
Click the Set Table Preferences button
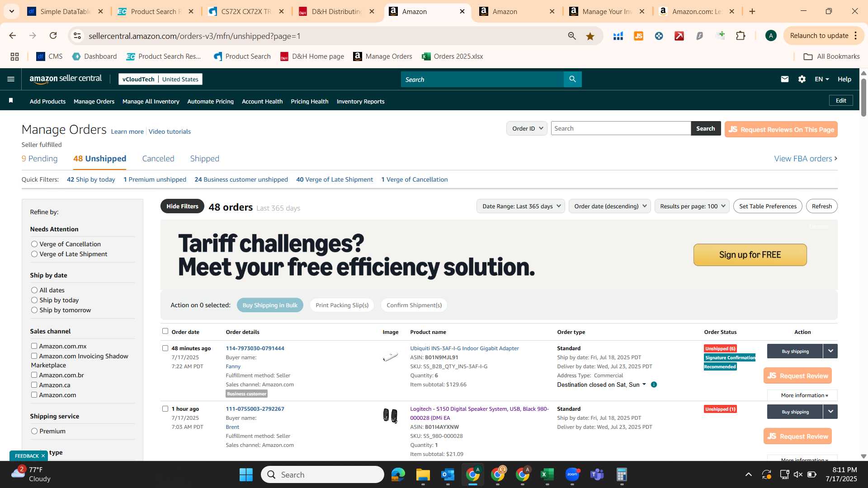tap(768, 206)
